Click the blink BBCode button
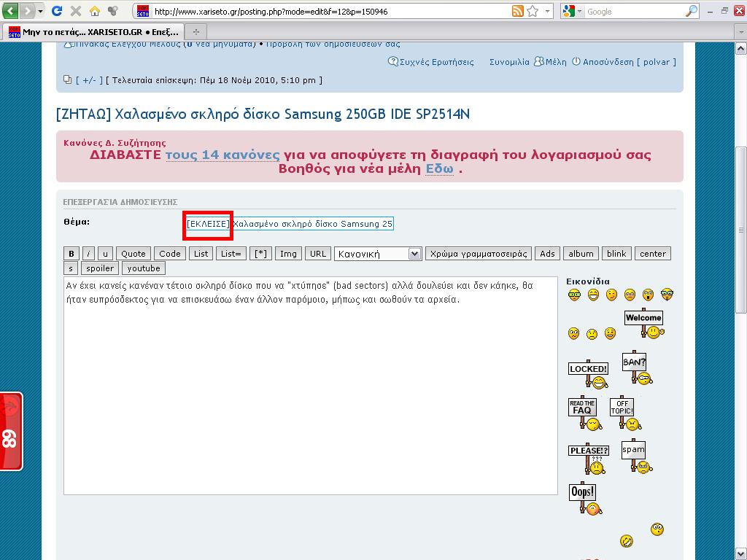747x560 pixels. 616,254
